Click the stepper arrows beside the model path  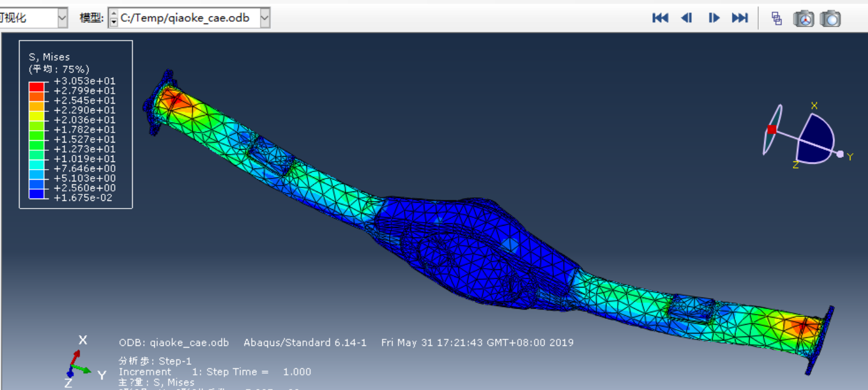pos(114,18)
